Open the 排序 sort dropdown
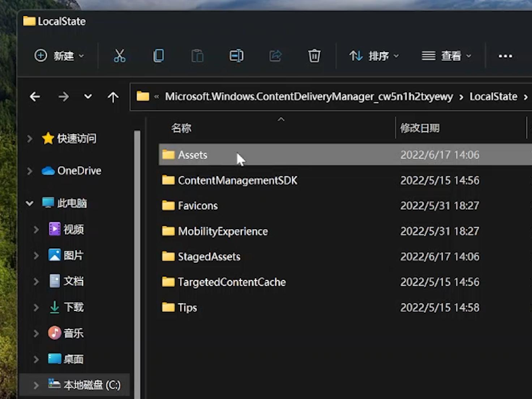Screen dimensions: 532x399 point(374,56)
